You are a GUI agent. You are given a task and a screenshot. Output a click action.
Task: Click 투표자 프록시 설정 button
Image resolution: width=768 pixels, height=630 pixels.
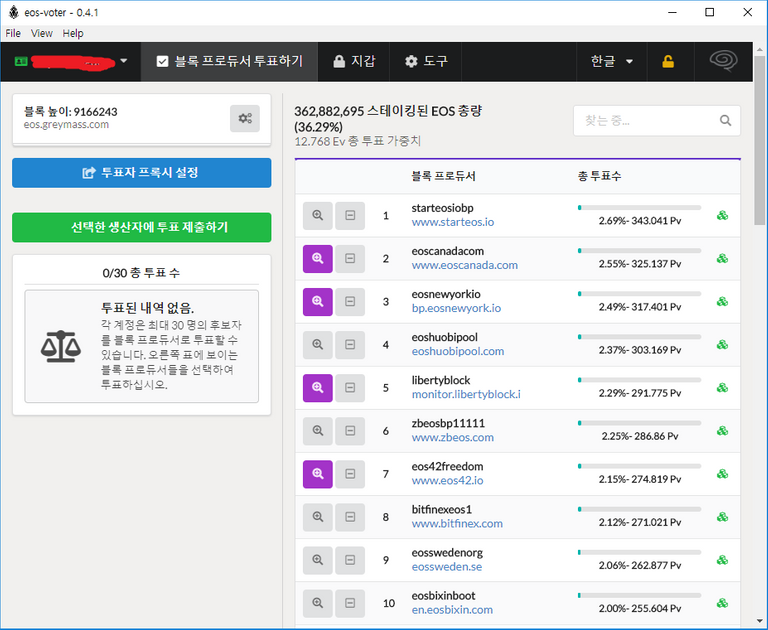(142, 172)
